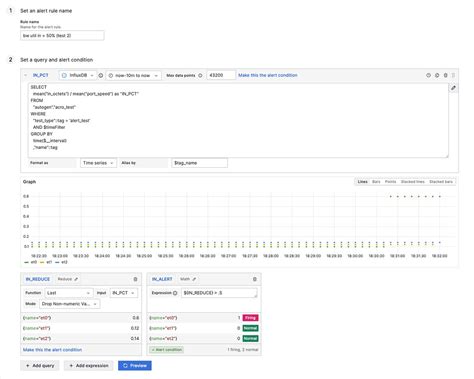Click inside the SELECT raw query text area
Image resolution: width=474 pixels, height=379 pixels.
click(x=238, y=120)
